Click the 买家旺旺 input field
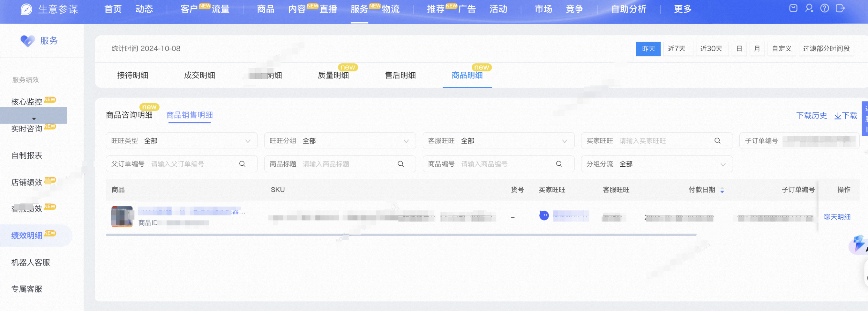The image size is (868, 311). tap(657, 141)
